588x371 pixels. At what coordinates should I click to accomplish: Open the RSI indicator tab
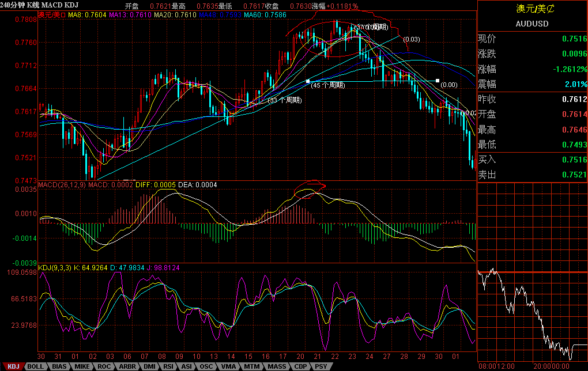click(x=168, y=366)
